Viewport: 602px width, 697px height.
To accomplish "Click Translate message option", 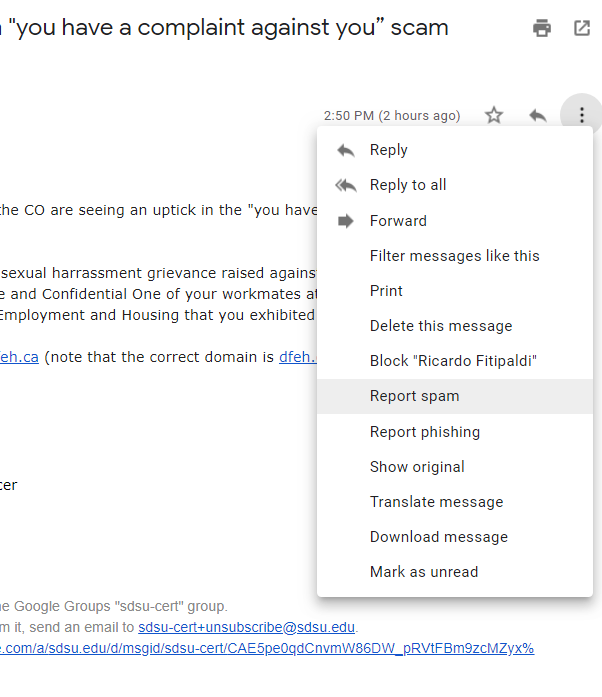I will point(436,502).
